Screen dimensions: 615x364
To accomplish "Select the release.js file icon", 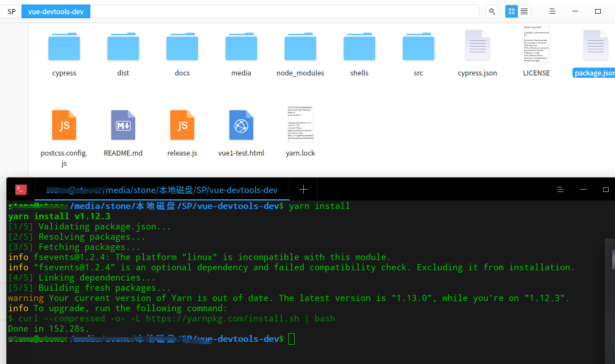I will pyautogui.click(x=182, y=125).
